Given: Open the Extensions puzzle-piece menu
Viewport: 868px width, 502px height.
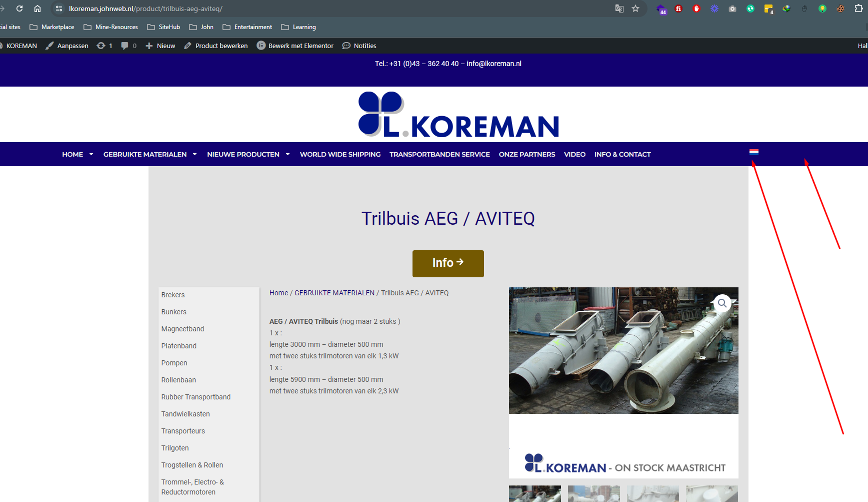Looking at the screenshot, I should pos(859,9).
